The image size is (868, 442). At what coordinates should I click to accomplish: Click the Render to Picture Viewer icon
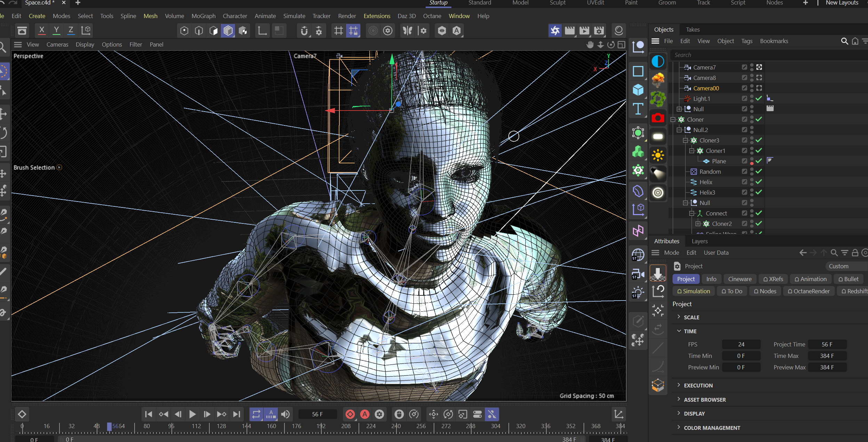coord(584,31)
